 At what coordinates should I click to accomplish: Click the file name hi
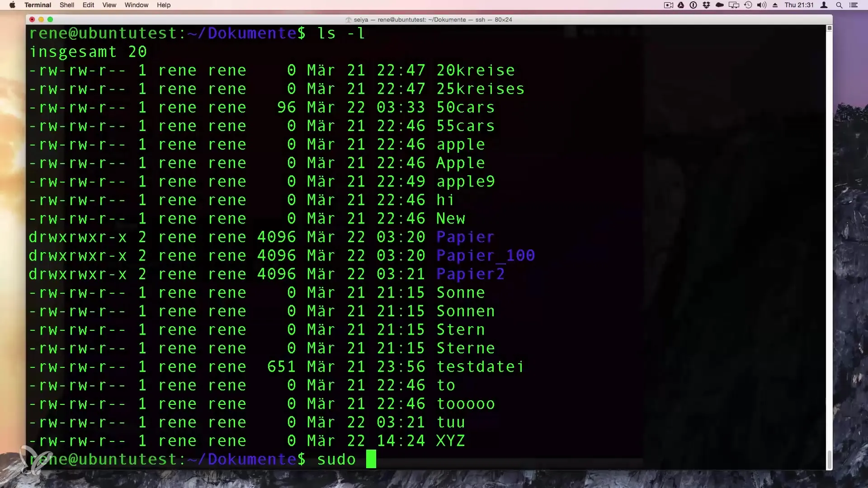point(445,200)
